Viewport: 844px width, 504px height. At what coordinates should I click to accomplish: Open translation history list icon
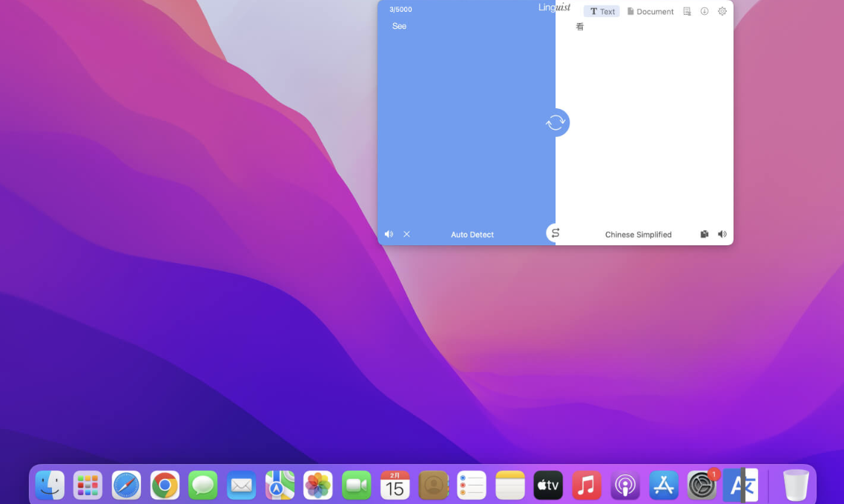click(x=687, y=11)
